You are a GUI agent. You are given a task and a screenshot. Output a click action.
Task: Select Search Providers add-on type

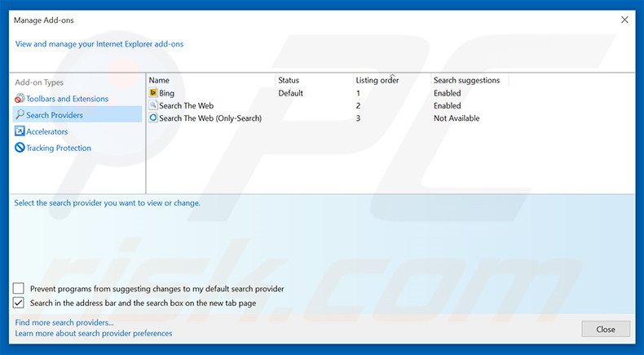click(x=77, y=115)
